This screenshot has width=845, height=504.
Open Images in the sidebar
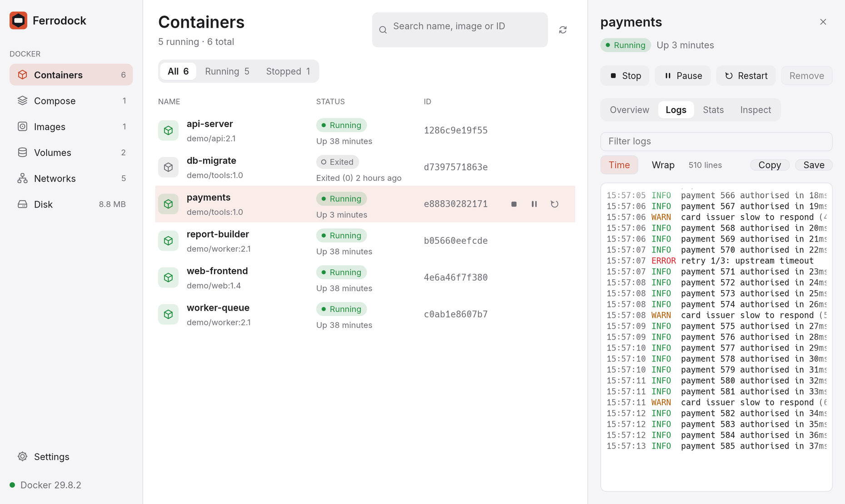point(71,127)
